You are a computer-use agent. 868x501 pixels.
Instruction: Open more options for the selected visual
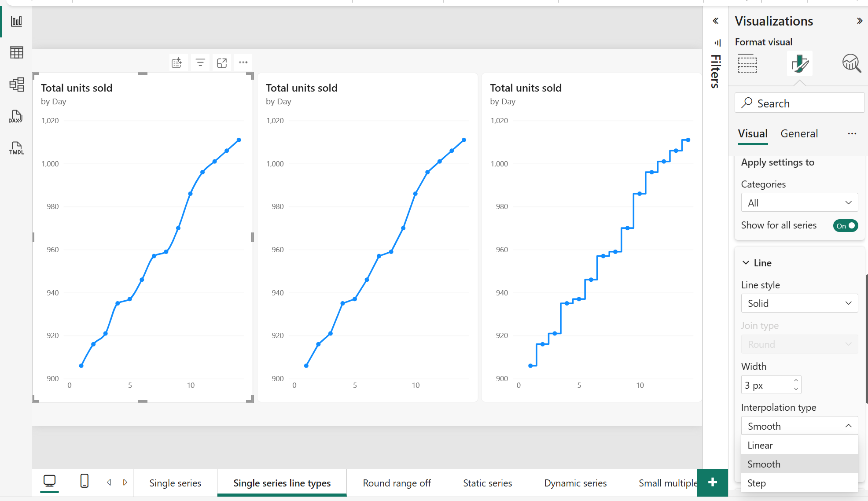[243, 63]
